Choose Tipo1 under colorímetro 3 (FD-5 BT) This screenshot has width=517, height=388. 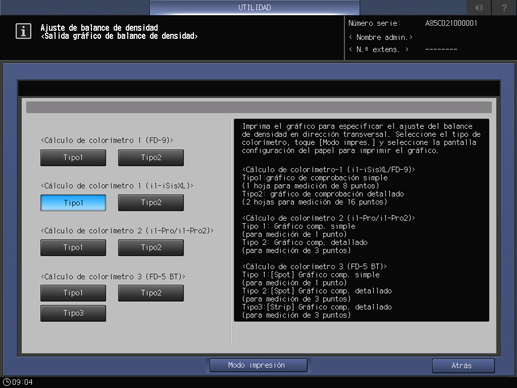tap(73, 293)
